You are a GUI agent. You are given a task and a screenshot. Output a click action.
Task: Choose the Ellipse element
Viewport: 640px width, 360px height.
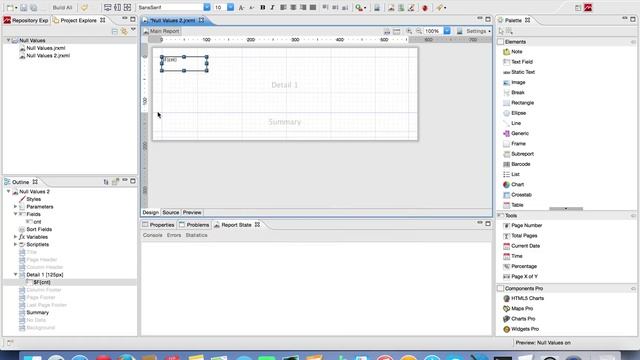pyautogui.click(x=515, y=113)
